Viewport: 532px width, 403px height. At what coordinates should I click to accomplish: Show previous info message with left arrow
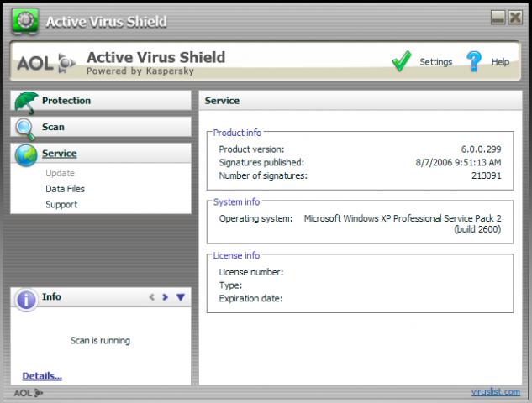pos(151,297)
